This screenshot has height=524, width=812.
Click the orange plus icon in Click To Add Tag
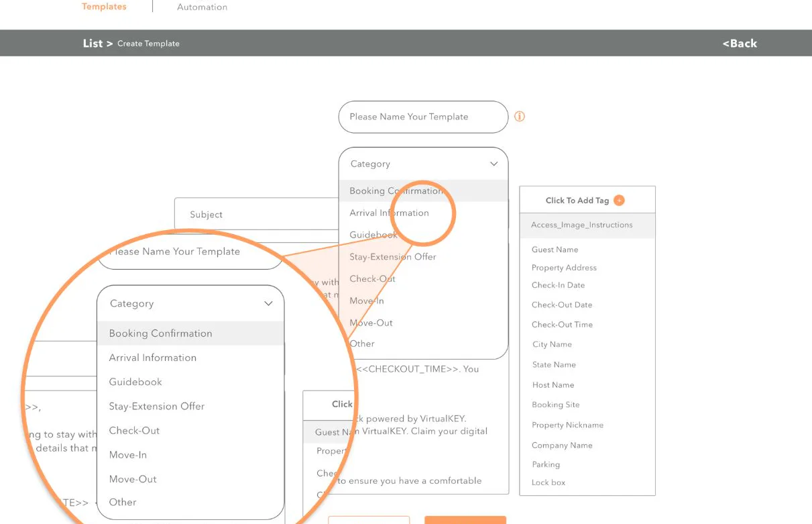tap(619, 200)
